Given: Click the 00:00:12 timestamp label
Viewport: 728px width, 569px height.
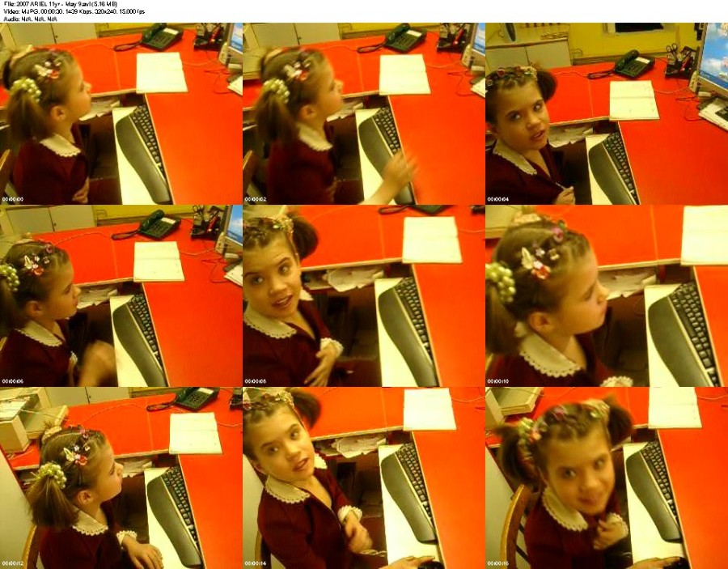Looking at the screenshot, I should click(x=12, y=564).
